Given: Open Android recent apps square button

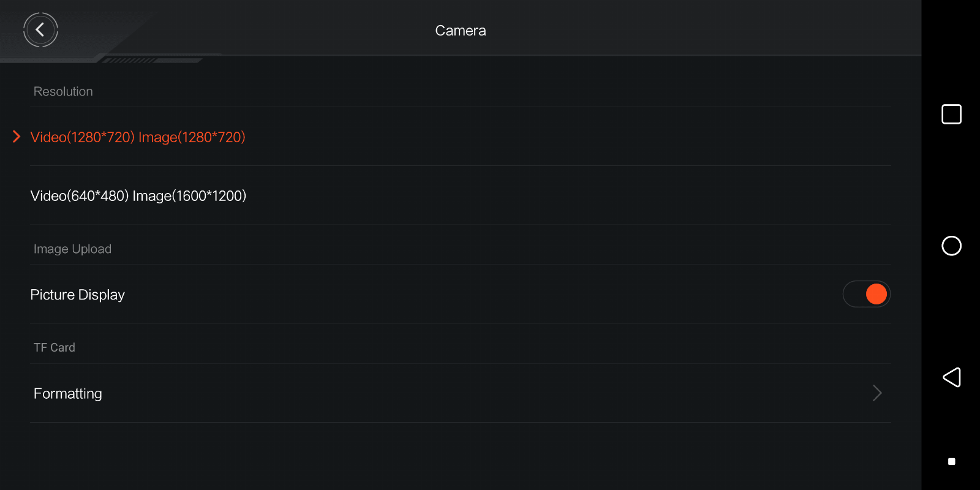Looking at the screenshot, I should pos(951,114).
